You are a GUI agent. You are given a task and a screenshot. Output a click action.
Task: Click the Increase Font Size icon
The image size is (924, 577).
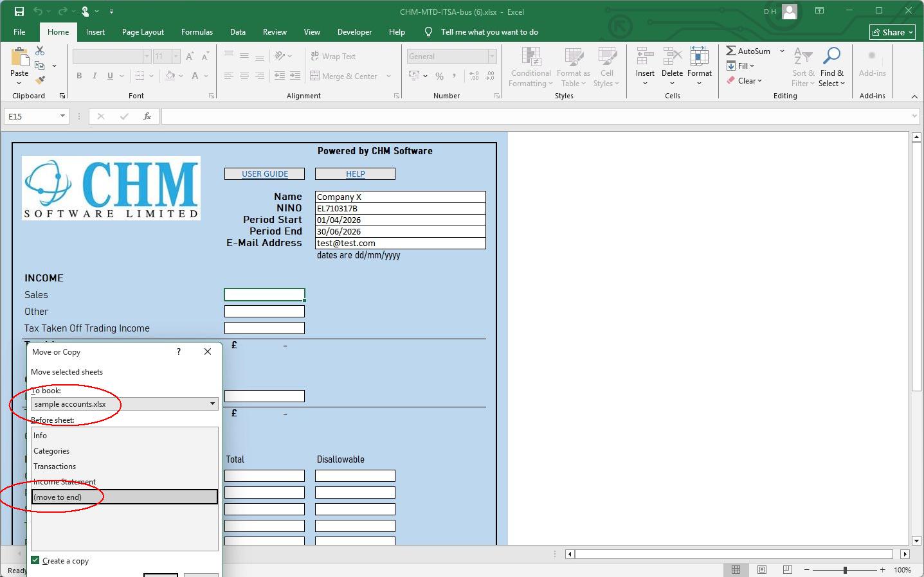tap(190, 57)
